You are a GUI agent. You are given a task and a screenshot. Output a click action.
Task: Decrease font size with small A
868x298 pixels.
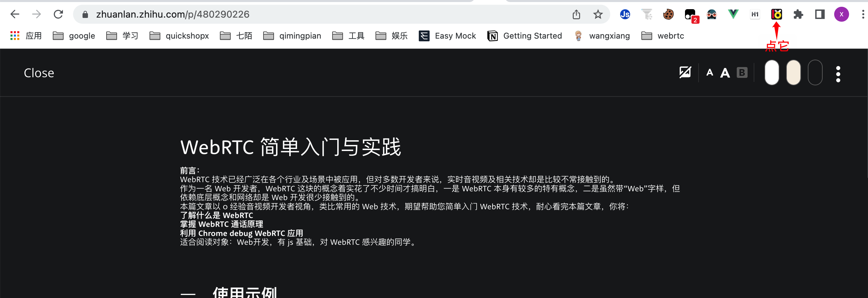(710, 72)
